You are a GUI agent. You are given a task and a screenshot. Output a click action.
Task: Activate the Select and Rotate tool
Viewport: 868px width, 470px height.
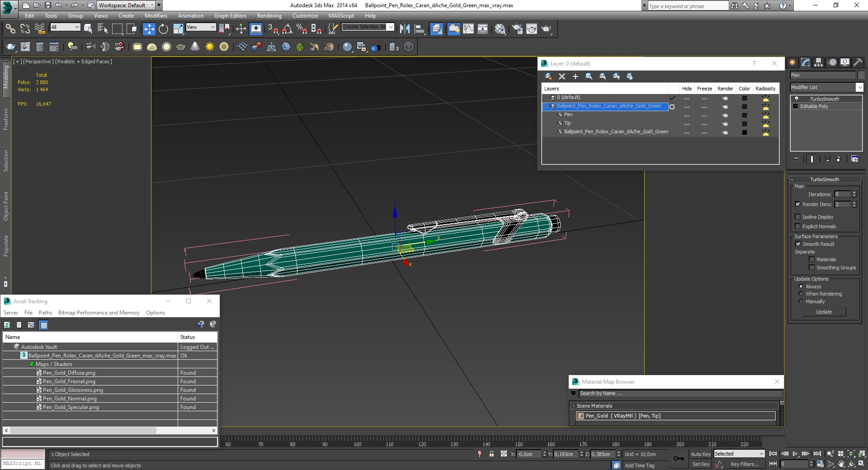click(x=163, y=29)
